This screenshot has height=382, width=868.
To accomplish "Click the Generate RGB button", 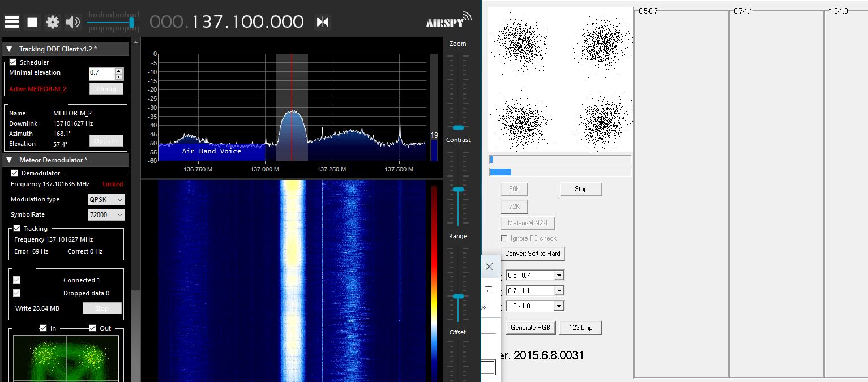I will 530,328.
